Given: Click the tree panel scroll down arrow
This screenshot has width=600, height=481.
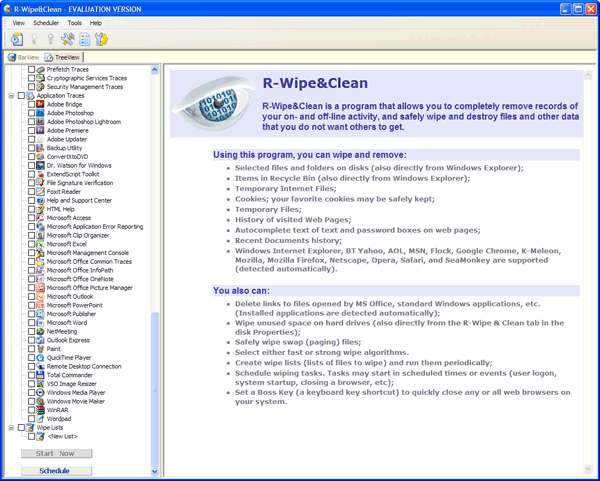Looking at the screenshot, I should pos(155,471).
